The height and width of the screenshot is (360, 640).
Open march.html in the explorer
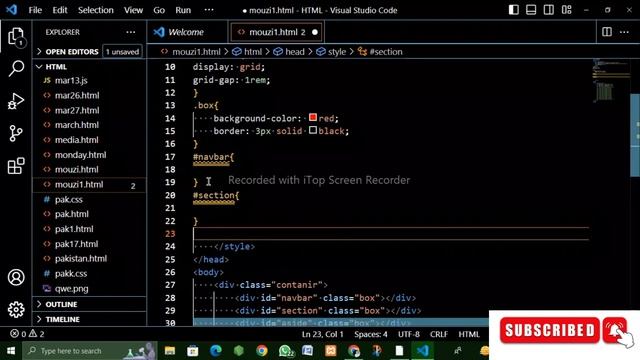[77, 125]
